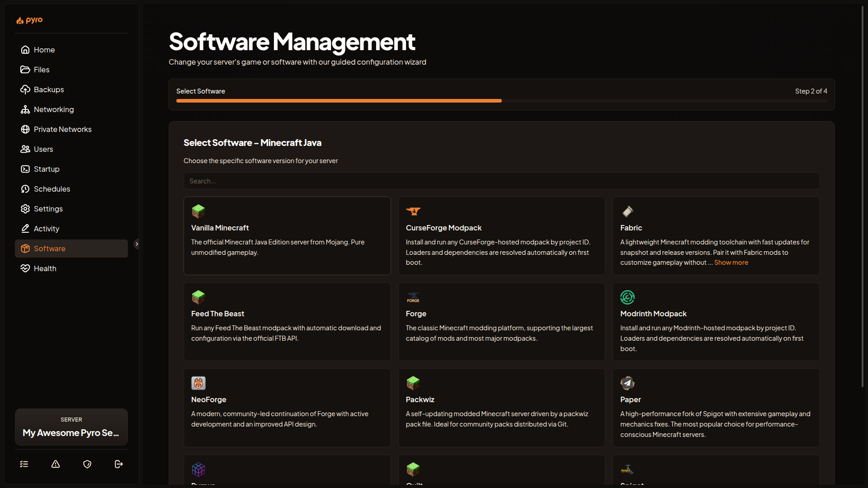Open the warning triangle icon
Screen dimensions: 868x488
[56, 464]
